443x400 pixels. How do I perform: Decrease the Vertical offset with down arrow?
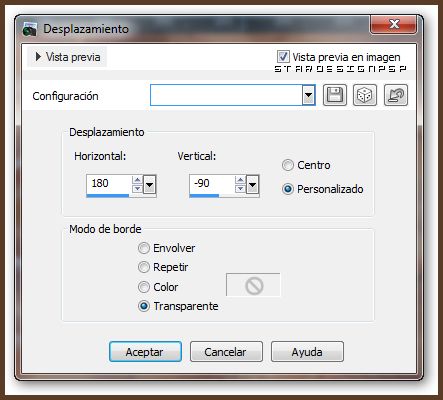(x=240, y=188)
